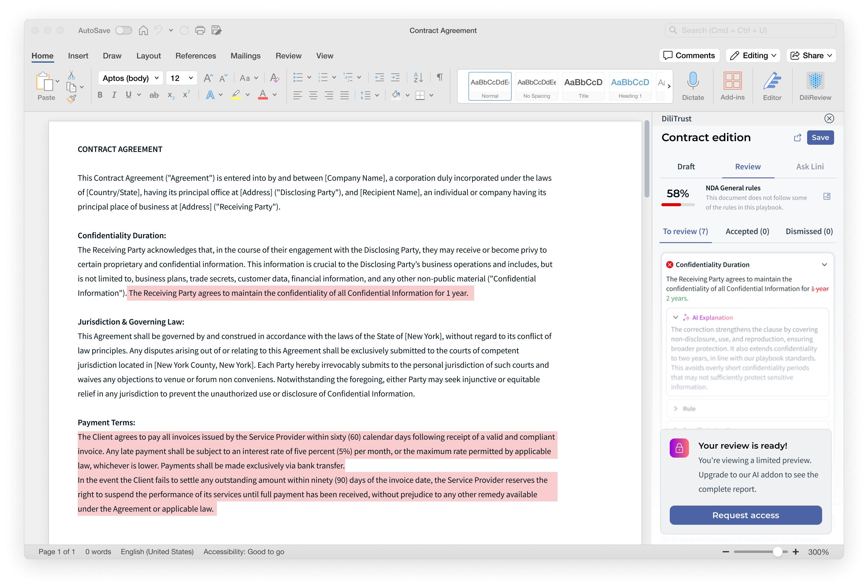The height and width of the screenshot is (588, 868).
Task: Toggle the AutoSave switch
Action: point(124,30)
